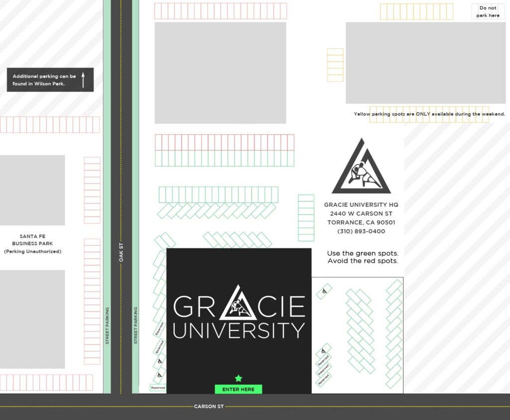Click the green ENTER HERE button
Screen dimensions: 510x420
tap(238, 389)
